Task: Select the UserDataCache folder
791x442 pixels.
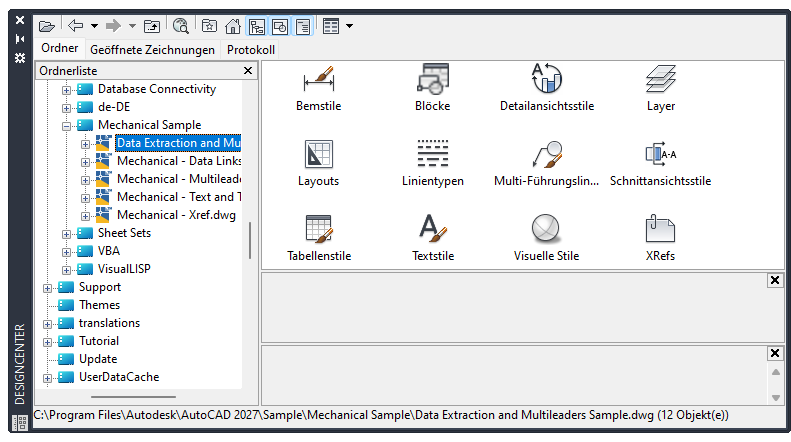Action: (x=119, y=377)
